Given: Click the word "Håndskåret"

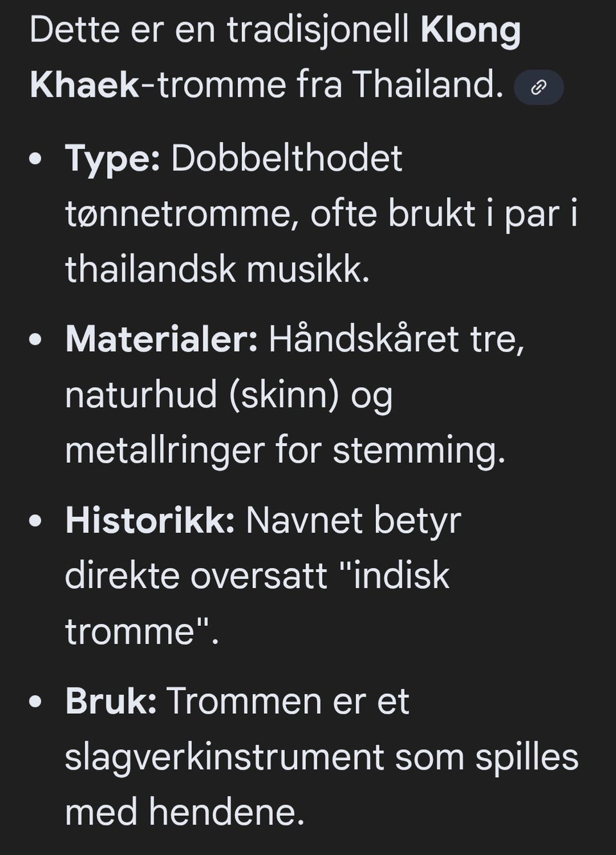Looking at the screenshot, I should [363, 340].
